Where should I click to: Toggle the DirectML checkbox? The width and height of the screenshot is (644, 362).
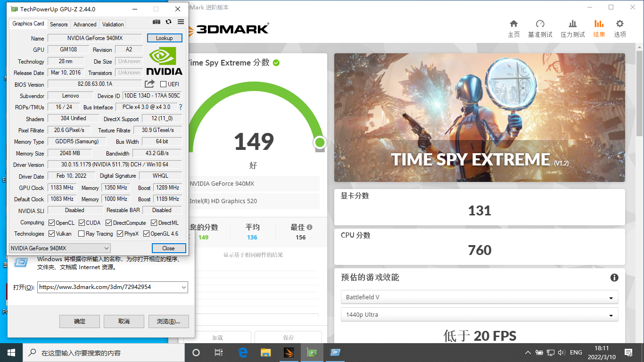(x=154, y=222)
